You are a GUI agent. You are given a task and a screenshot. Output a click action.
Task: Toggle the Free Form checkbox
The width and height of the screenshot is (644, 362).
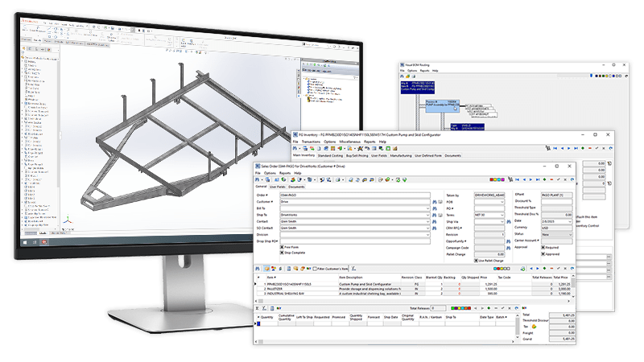pyautogui.click(x=282, y=247)
